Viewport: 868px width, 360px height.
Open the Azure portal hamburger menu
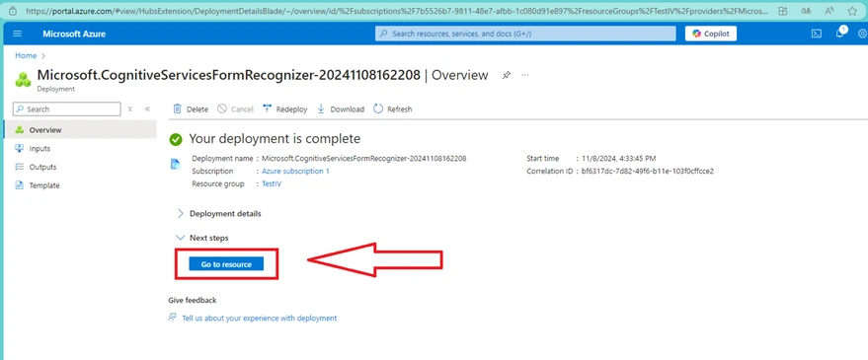17,34
